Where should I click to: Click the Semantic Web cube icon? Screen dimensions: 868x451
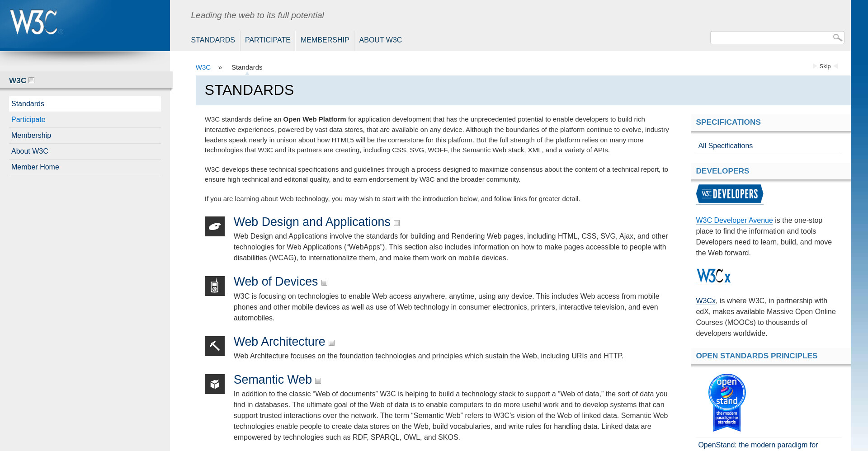coord(215,384)
